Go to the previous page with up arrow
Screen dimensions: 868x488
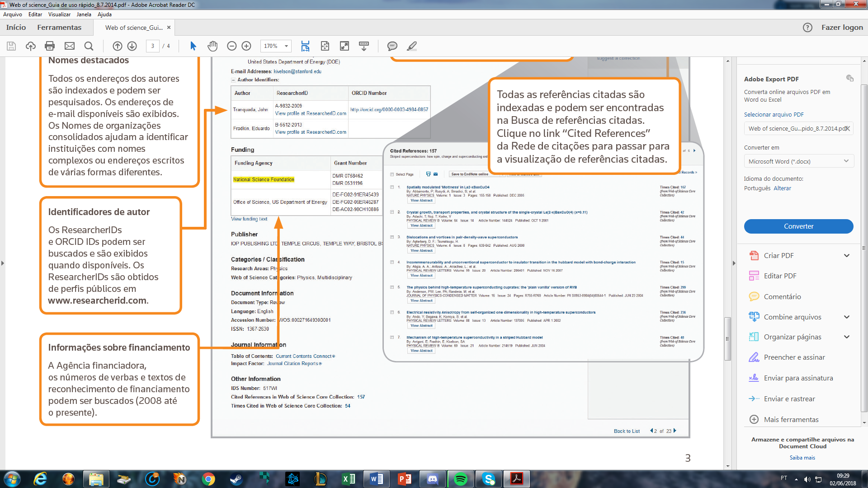pos(118,46)
